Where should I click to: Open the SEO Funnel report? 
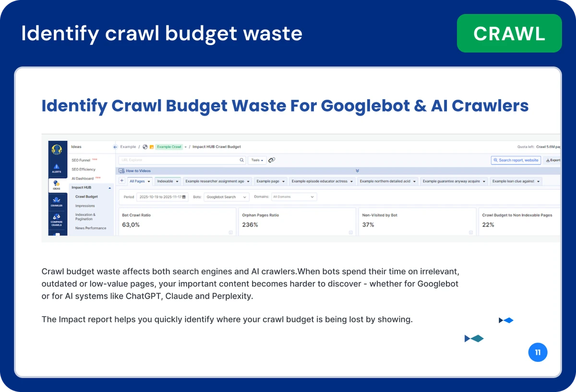pyautogui.click(x=81, y=160)
